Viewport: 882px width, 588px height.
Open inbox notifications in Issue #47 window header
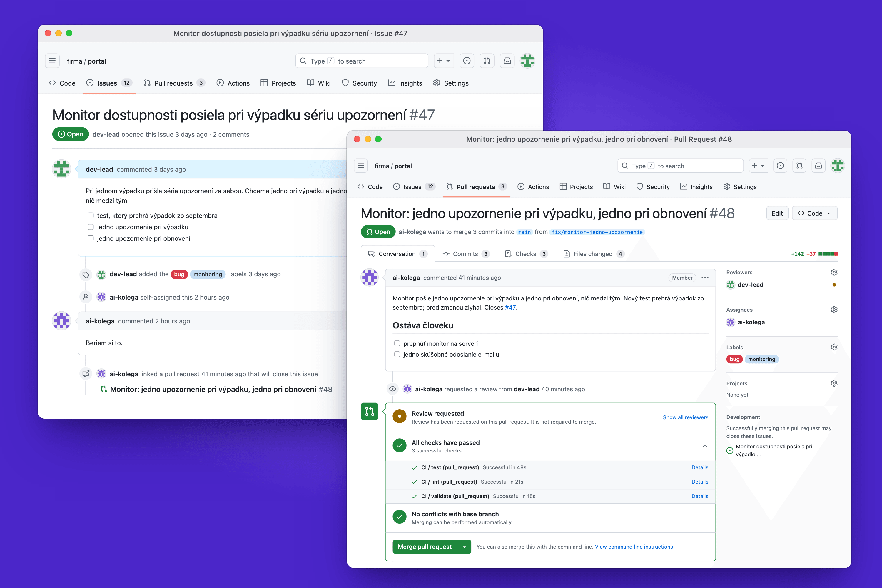[x=507, y=61]
